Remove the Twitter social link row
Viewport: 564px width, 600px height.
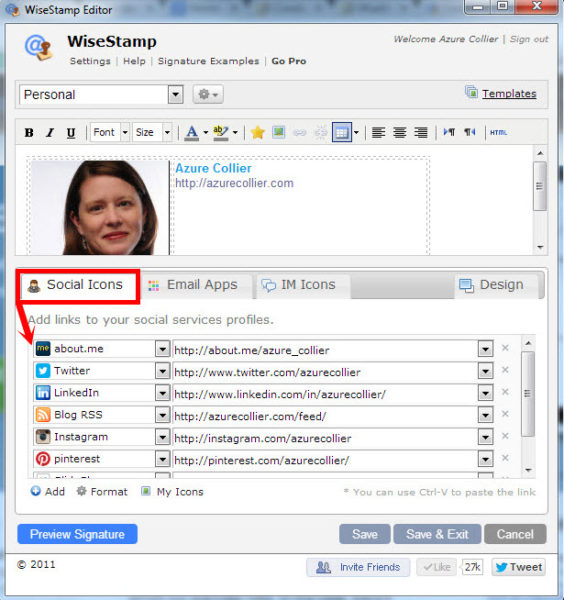tap(505, 370)
